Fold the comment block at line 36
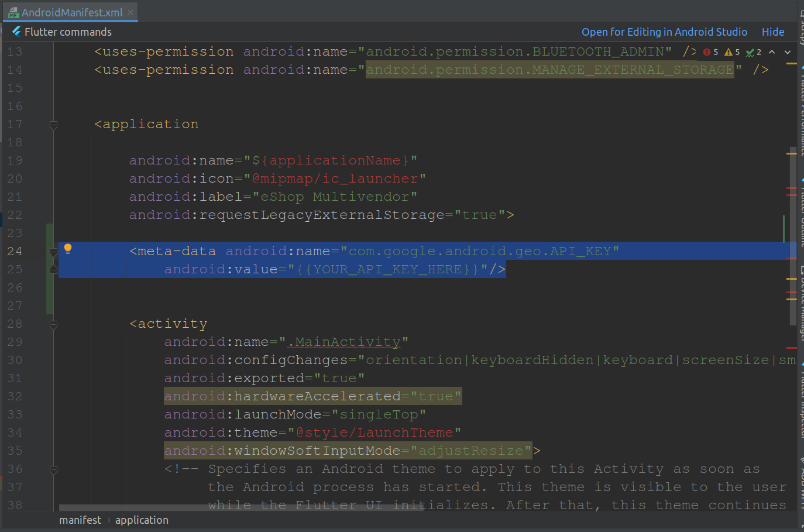 [x=53, y=469]
